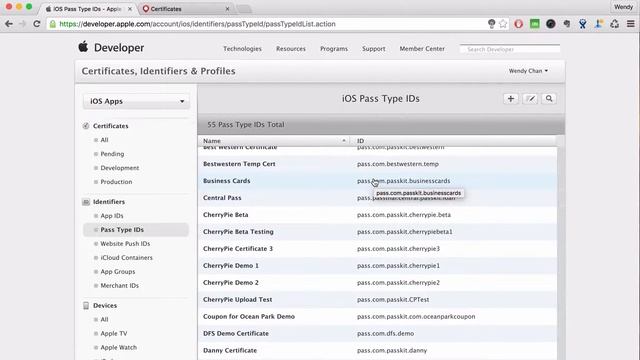Open the iOS Apps platform dropdown
The image size is (640, 360).
tap(136, 101)
